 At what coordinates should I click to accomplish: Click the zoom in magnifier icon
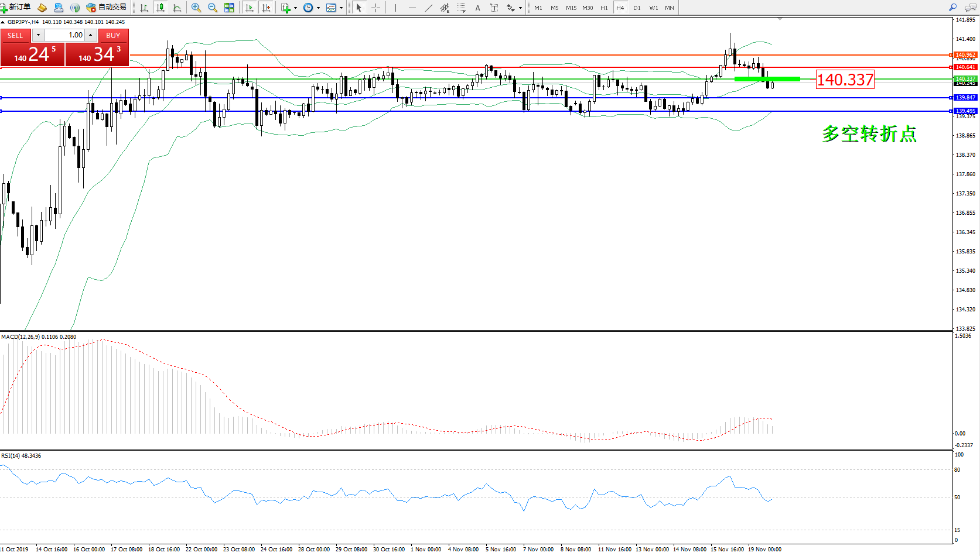coord(196,8)
